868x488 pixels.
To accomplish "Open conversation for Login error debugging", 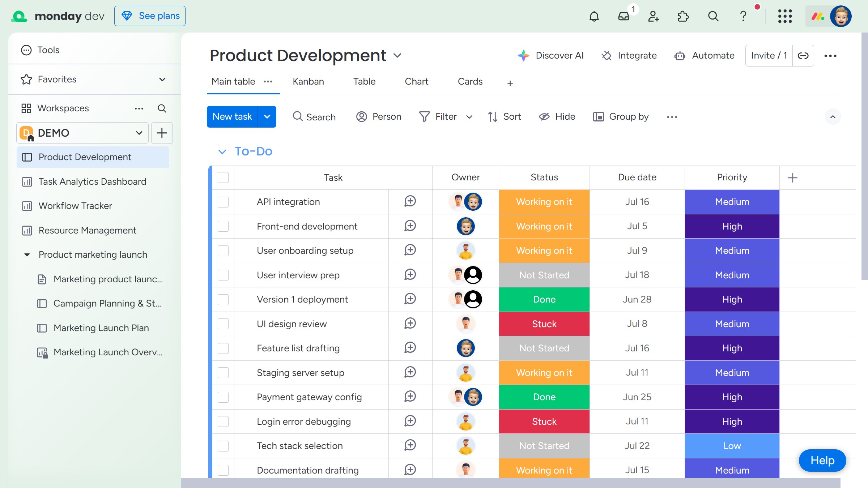I will [410, 421].
